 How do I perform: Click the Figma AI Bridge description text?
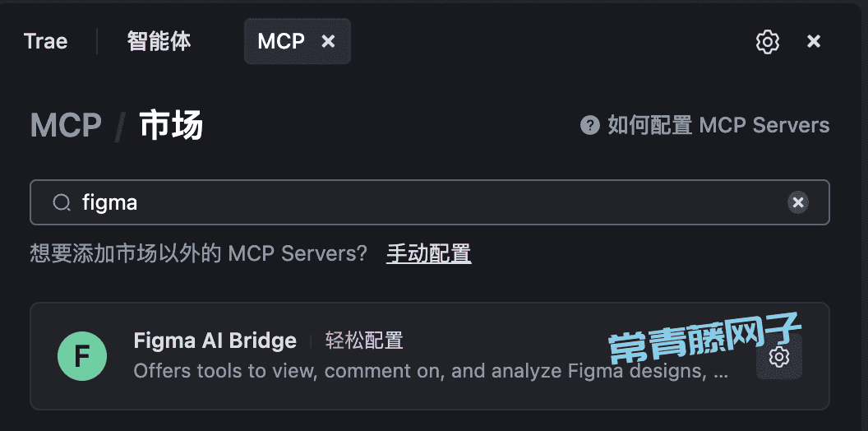pyautogui.click(x=431, y=371)
